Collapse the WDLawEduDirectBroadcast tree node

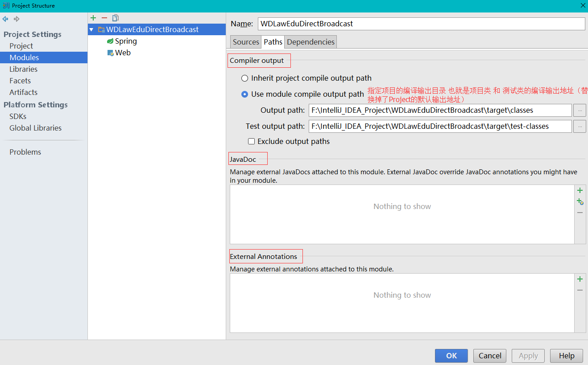(x=91, y=29)
